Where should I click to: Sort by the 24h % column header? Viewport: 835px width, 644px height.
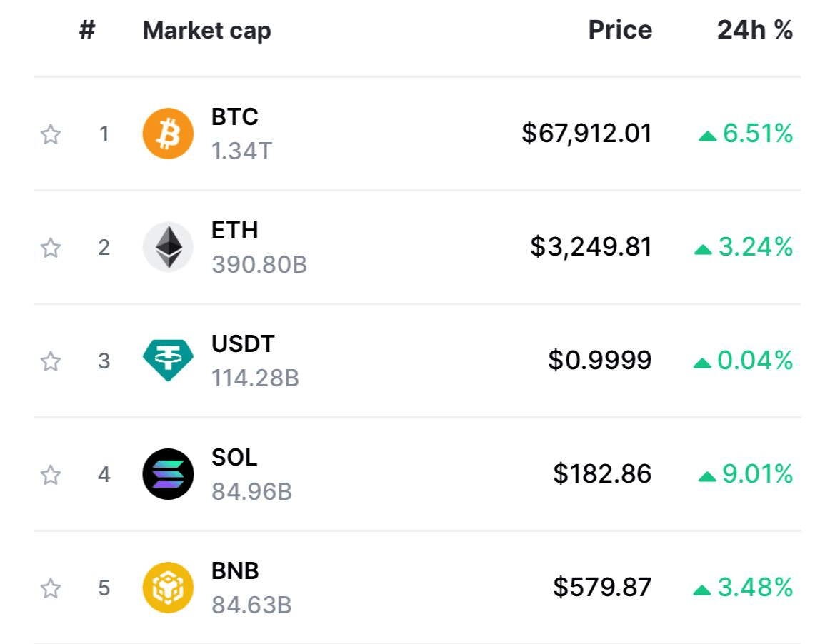pyautogui.click(x=754, y=30)
